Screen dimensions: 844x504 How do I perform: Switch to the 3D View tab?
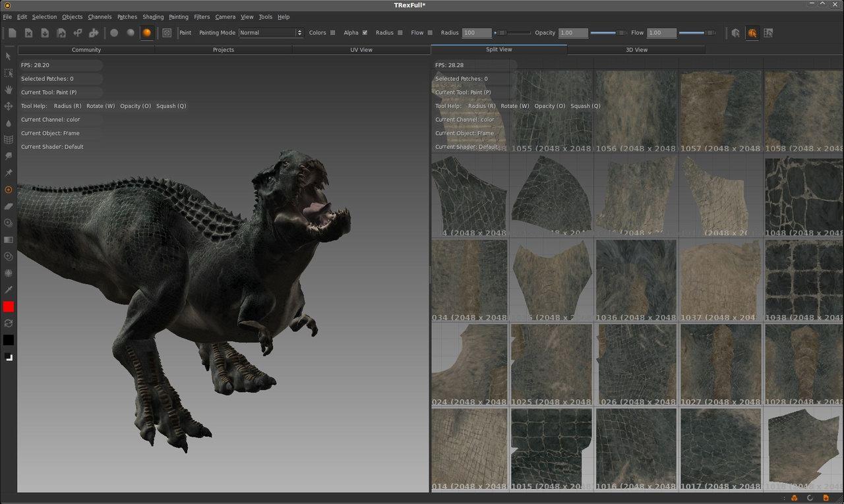click(x=636, y=49)
